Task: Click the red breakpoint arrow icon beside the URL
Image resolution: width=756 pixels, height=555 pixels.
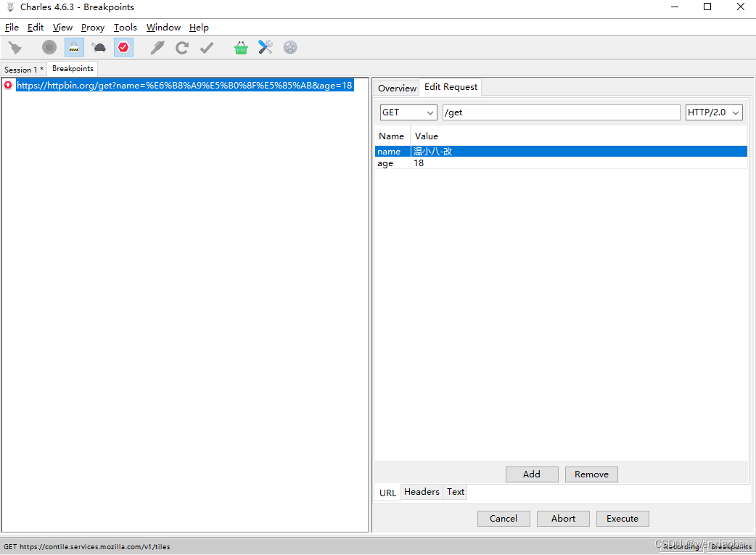Action: (8, 86)
